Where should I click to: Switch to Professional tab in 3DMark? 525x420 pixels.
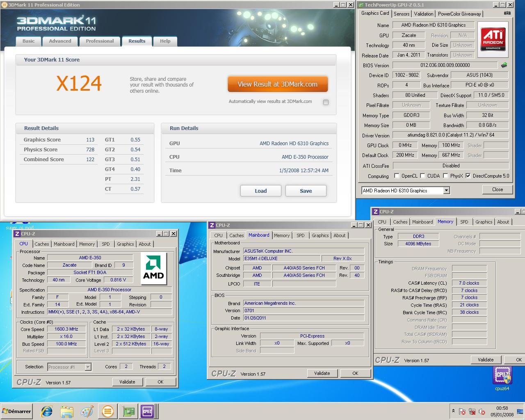point(100,41)
